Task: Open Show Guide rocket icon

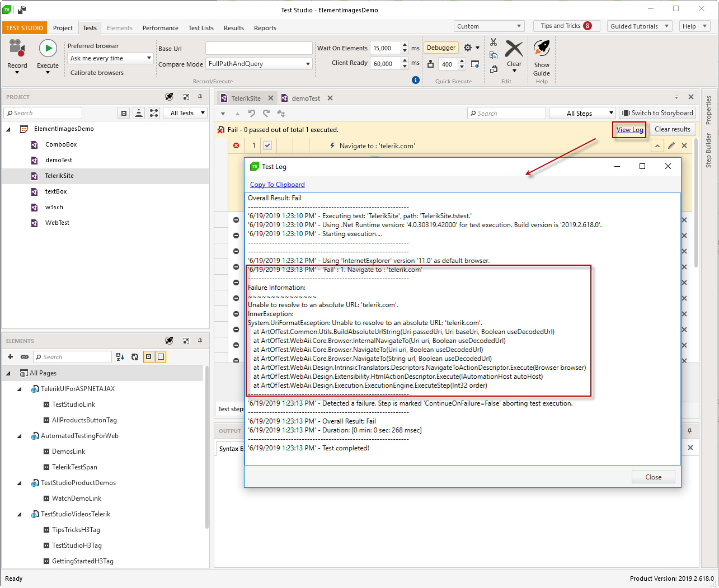Action: coord(541,49)
